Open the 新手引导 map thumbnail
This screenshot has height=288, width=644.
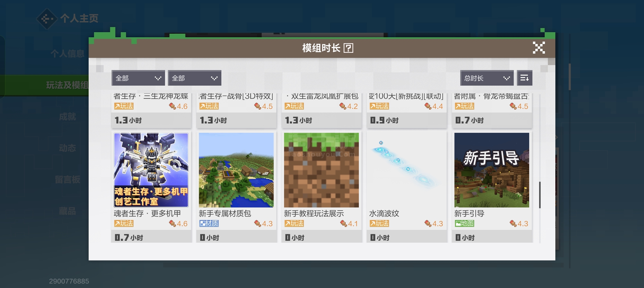[492, 170]
